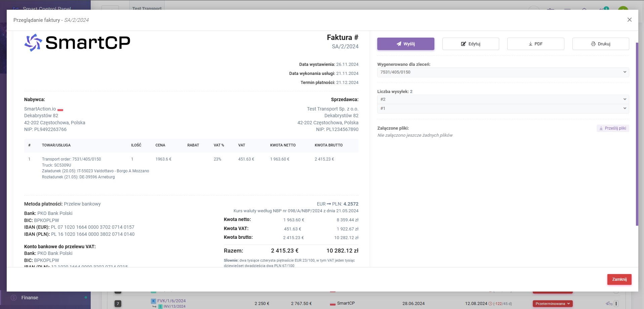Click the KWOTA BRUTTO column header
644x309 pixels.
[329, 145]
